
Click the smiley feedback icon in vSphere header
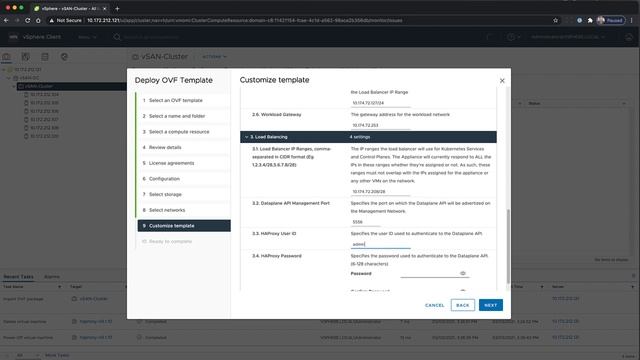[629, 37]
